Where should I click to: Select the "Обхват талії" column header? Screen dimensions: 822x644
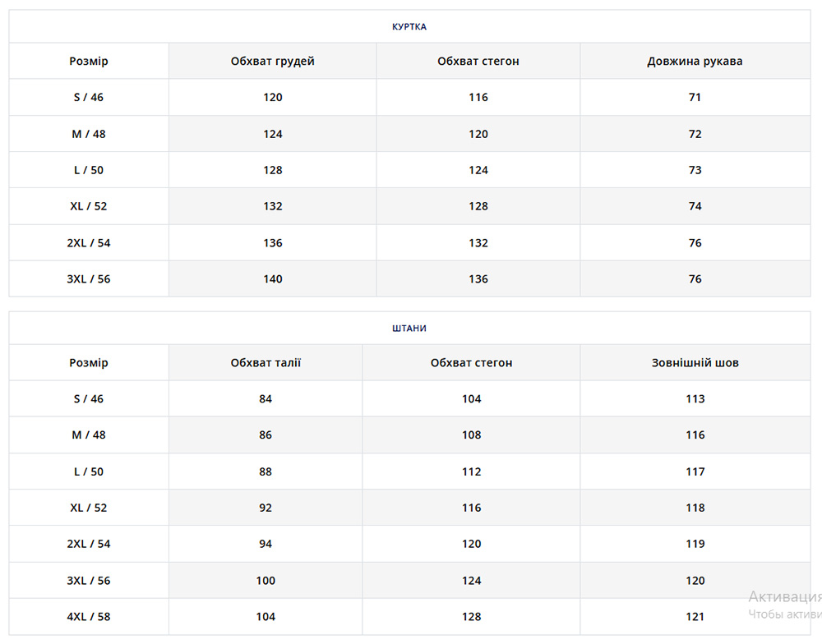coord(266,362)
